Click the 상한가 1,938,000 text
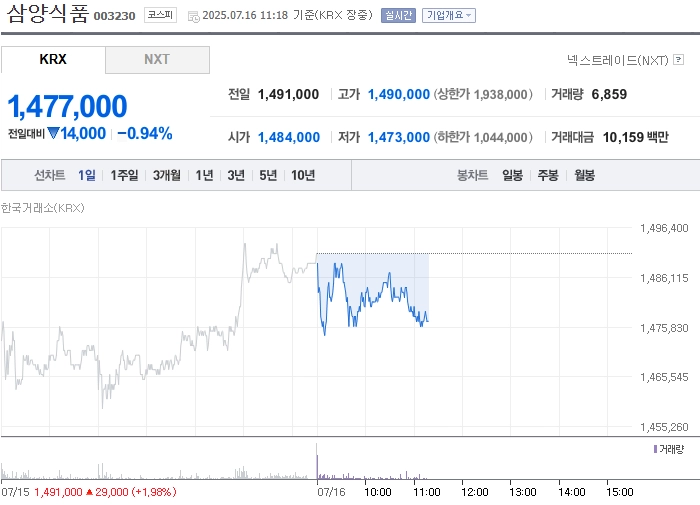This screenshot has height=505, width=700. point(483,94)
